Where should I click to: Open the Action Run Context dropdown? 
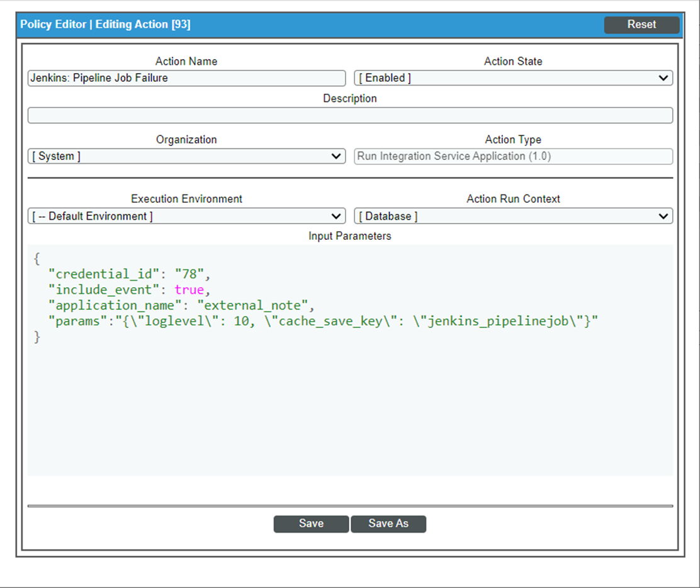coord(514,216)
